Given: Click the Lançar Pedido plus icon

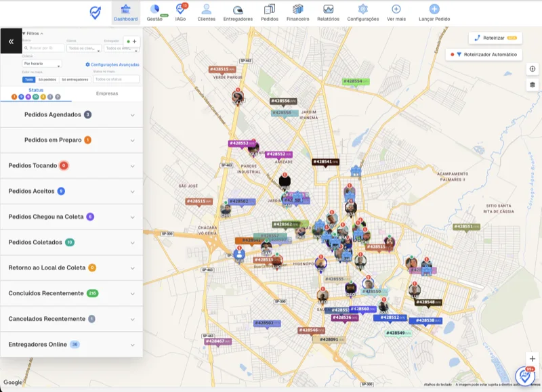Looking at the screenshot, I should [x=434, y=9].
